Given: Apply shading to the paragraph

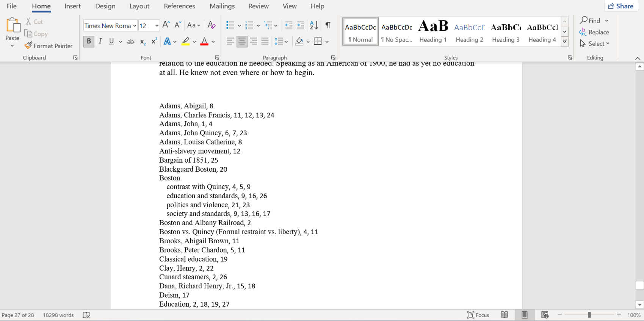Looking at the screenshot, I should (x=299, y=41).
